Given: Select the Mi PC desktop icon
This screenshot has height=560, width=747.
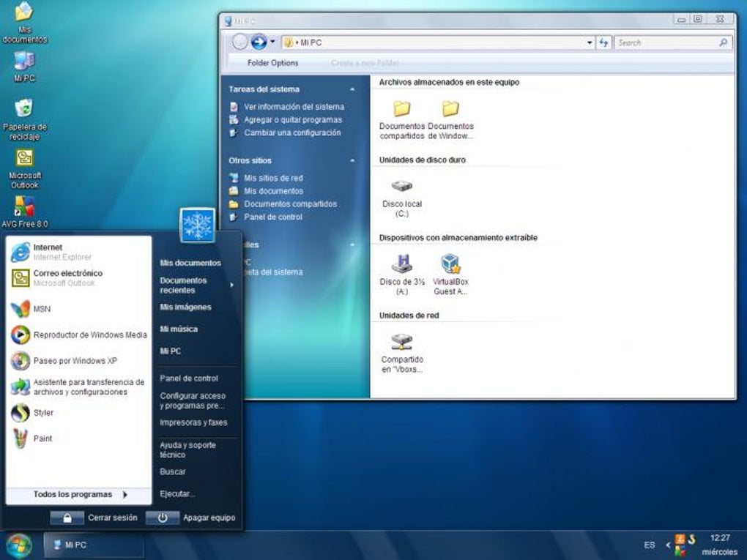Looking at the screenshot, I should [x=24, y=66].
